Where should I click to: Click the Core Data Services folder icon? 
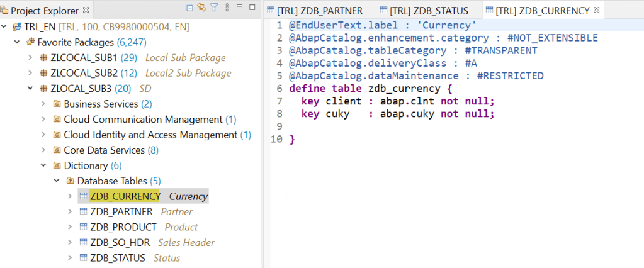click(x=57, y=150)
